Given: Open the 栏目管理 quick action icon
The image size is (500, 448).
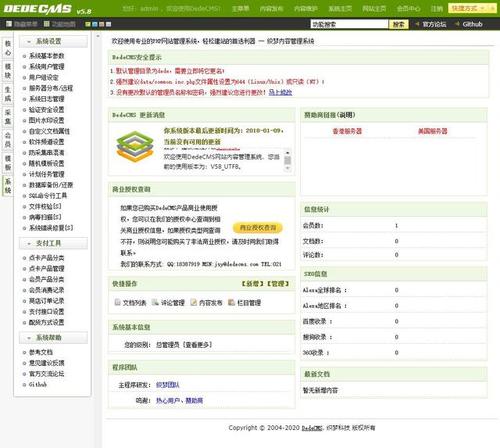Looking at the screenshot, I should [x=232, y=302].
